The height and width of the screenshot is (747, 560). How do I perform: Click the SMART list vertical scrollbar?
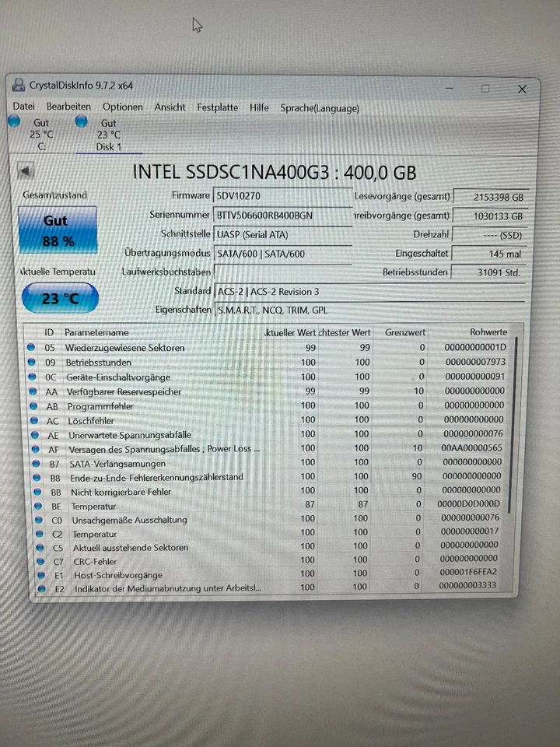coord(513,424)
